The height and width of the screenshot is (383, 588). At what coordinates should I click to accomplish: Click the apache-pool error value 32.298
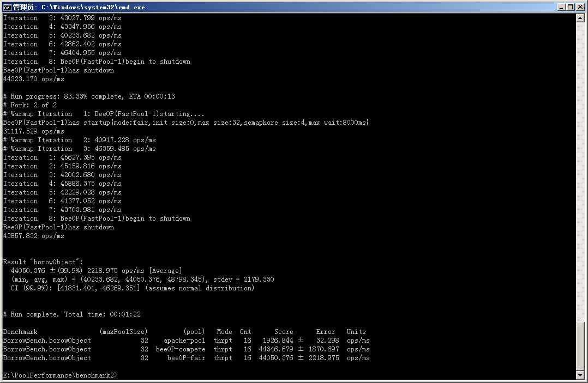[327, 341]
